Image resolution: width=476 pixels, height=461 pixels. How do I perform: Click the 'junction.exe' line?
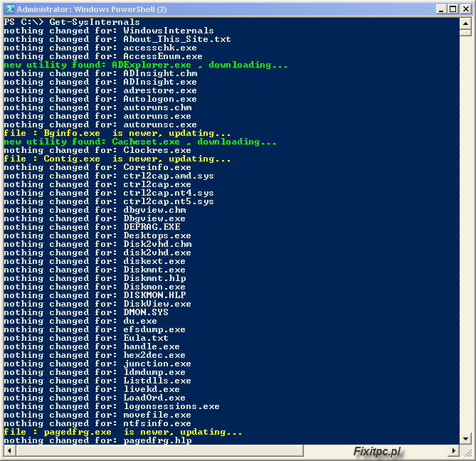(x=97, y=364)
